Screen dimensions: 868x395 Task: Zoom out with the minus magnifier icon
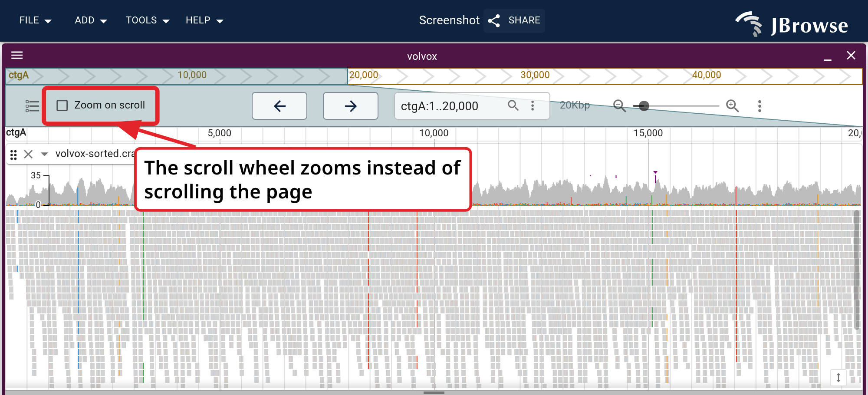click(619, 105)
